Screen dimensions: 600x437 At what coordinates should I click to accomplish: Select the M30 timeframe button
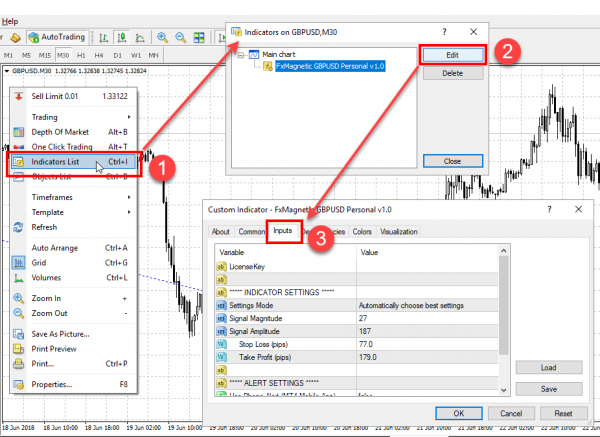(x=63, y=55)
